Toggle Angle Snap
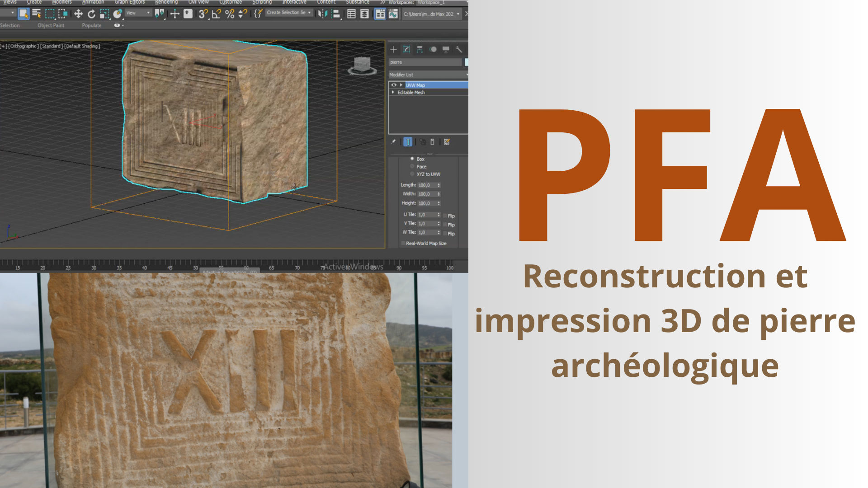 tap(216, 14)
